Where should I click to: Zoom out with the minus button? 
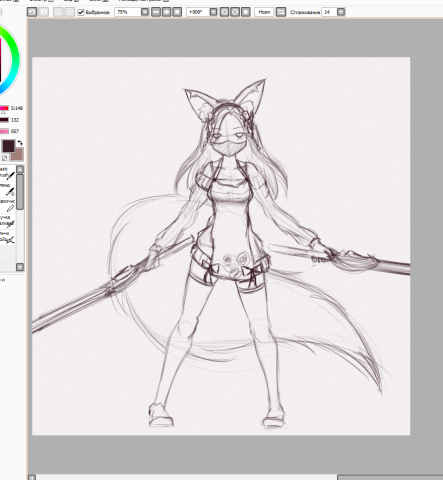pyautogui.click(x=156, y=12)
